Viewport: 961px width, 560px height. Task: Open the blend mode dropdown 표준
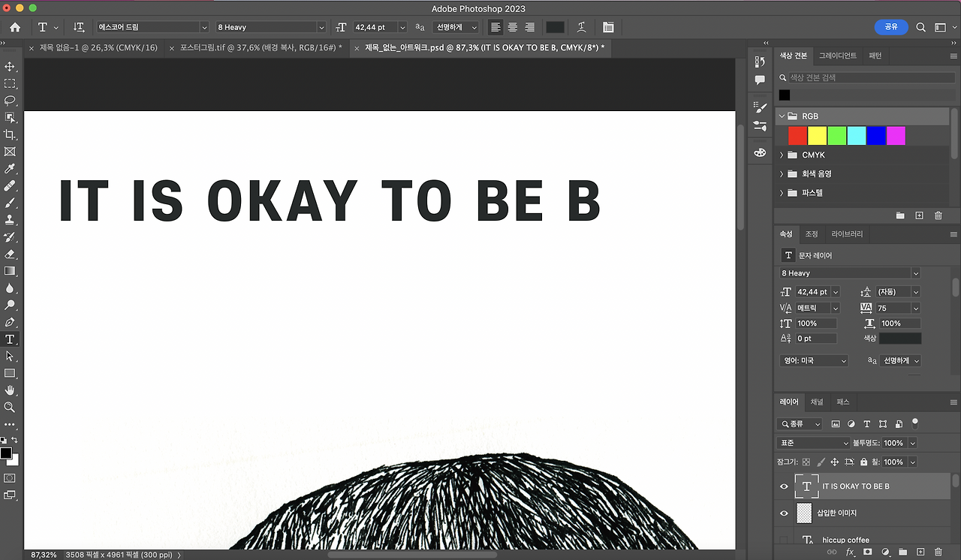click(x=814, y=443)
